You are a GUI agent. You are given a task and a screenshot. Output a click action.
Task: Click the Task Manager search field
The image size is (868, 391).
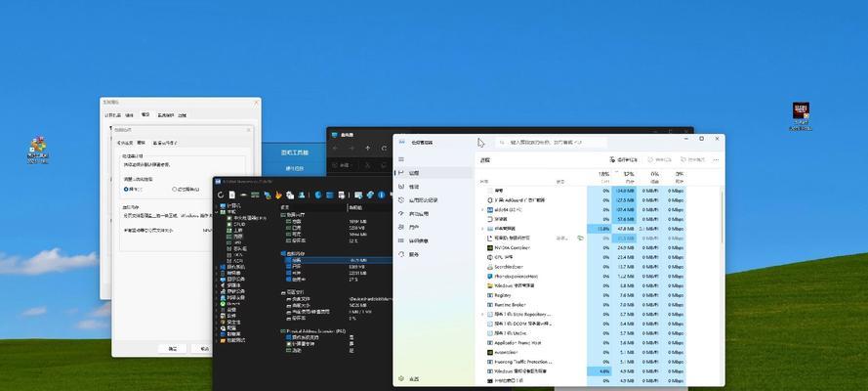click(x=543, y=143)
